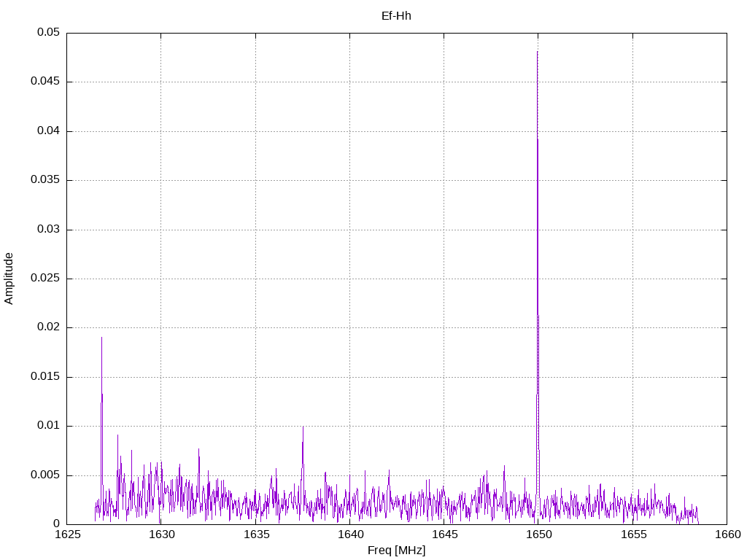Image resolution: width=747 pixels, height=560 pixels.
Task: Click the 0.01 y-axis tick label
Action: pyautogui.click(x=49, y=425)
